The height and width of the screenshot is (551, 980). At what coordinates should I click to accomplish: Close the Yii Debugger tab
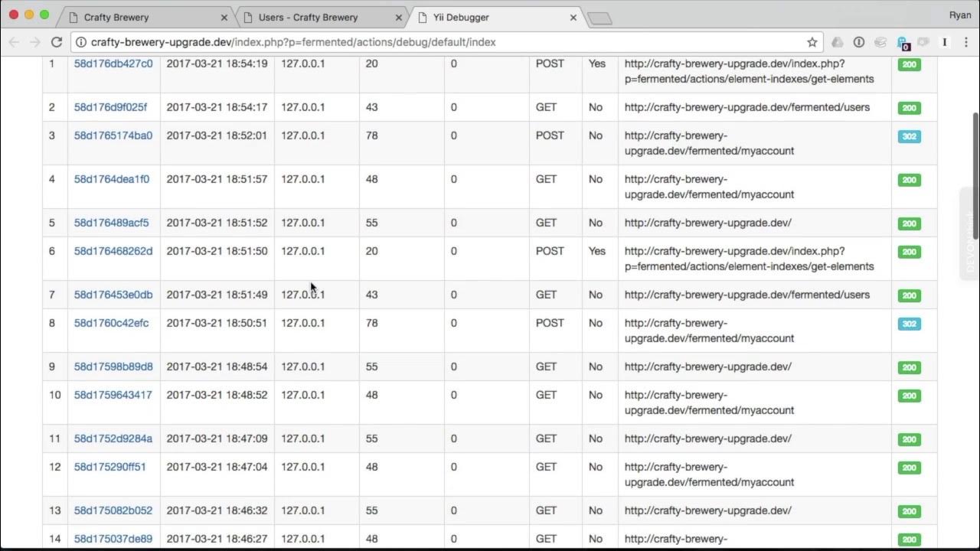tap(573, 17)
